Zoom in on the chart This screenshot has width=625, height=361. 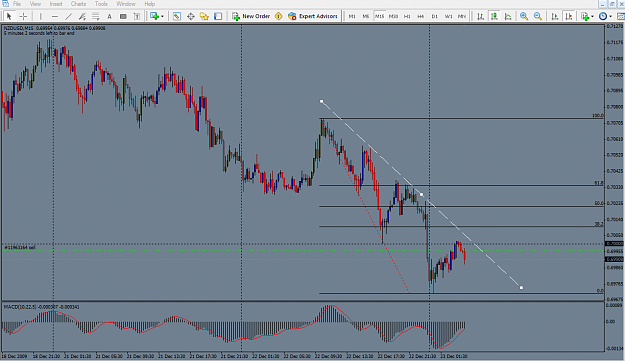coord(524,16)
